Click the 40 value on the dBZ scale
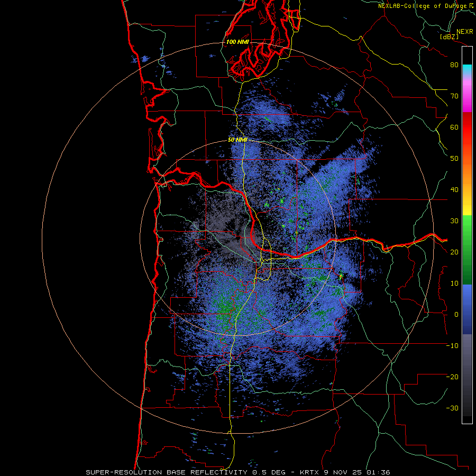476x476 pixels. 454,190
